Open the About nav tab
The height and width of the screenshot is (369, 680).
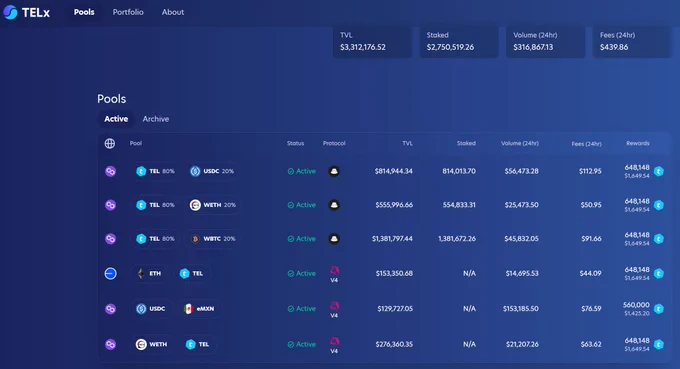173,12
